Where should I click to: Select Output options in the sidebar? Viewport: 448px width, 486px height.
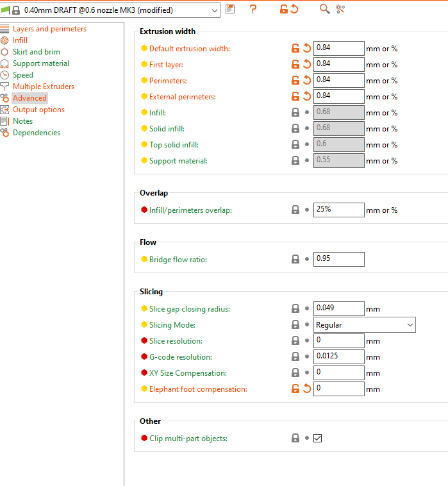pos(38,110)
